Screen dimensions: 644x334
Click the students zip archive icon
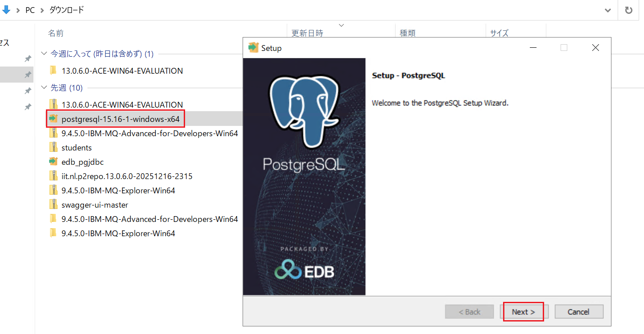click(54, 147)
